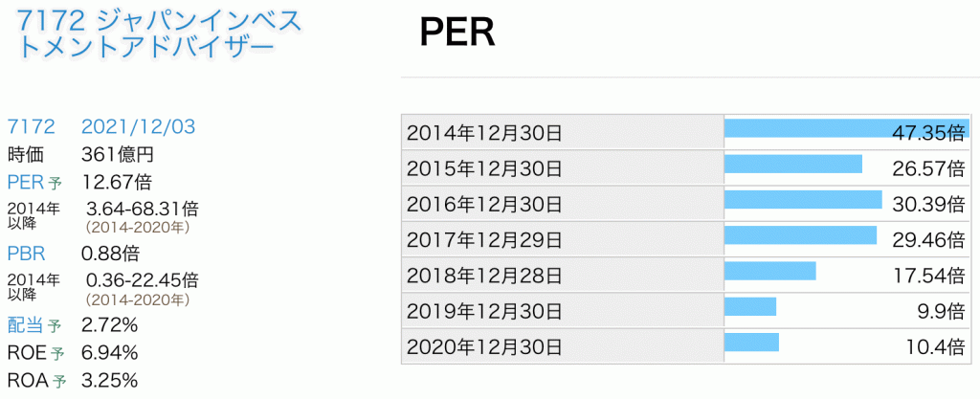This screenshot has height=399, width=980.
Task: Select the 2017年12月29日 date cell
Action: [484, 239]
